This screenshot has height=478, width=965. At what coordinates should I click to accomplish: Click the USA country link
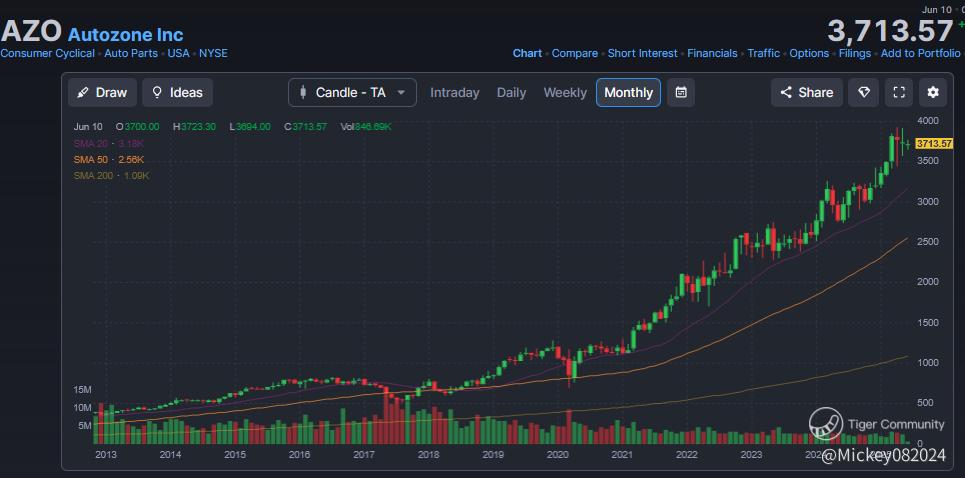coord(178,54)
